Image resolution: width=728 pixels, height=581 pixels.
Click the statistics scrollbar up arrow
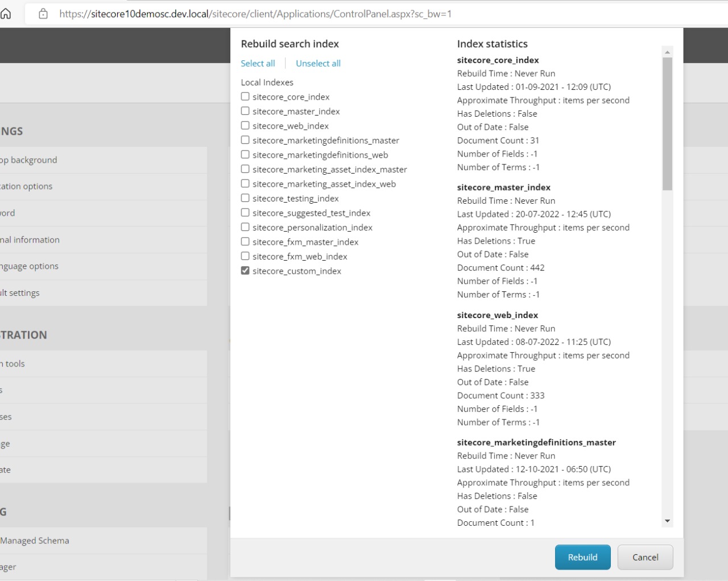[667, 52]
